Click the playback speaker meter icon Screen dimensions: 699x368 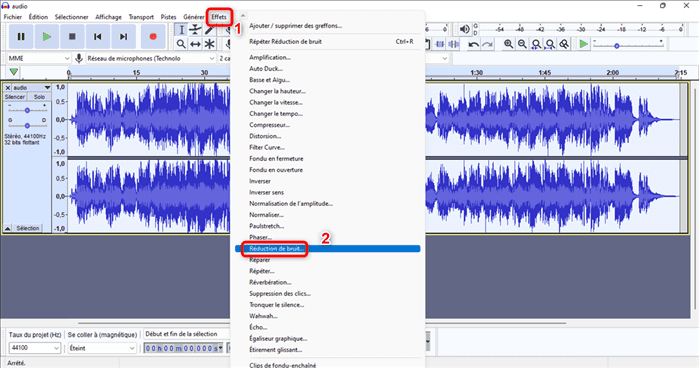pyautogui.click(x=465, y=29)
